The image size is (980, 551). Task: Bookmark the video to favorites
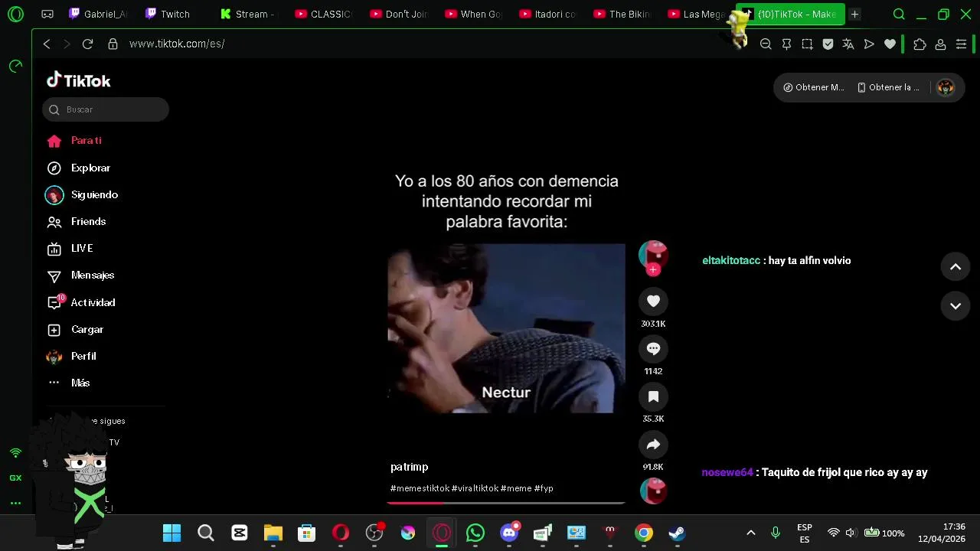point(653,396)
